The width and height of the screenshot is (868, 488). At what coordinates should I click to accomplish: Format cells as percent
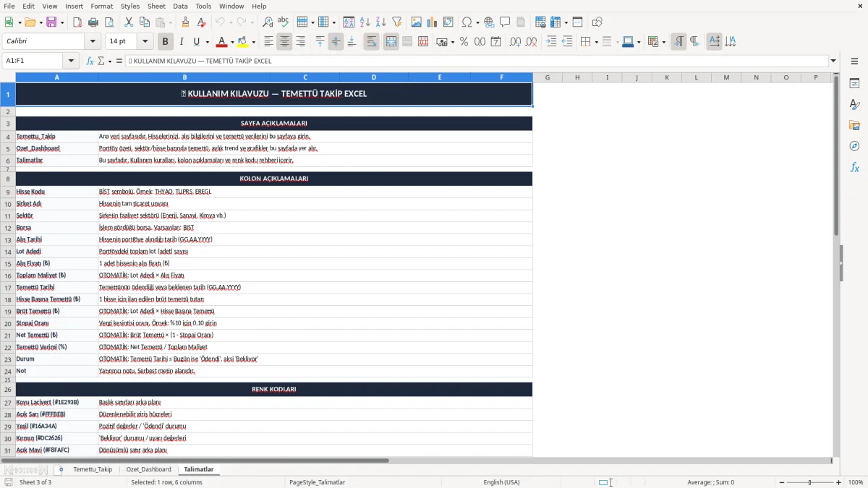[x=464, y=42]
